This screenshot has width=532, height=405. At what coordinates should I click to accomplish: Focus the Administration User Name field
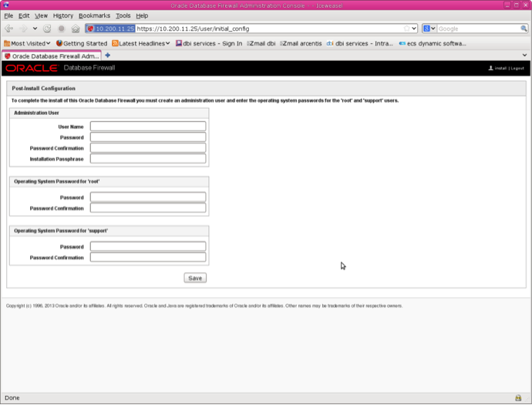(x=148, y=127)
